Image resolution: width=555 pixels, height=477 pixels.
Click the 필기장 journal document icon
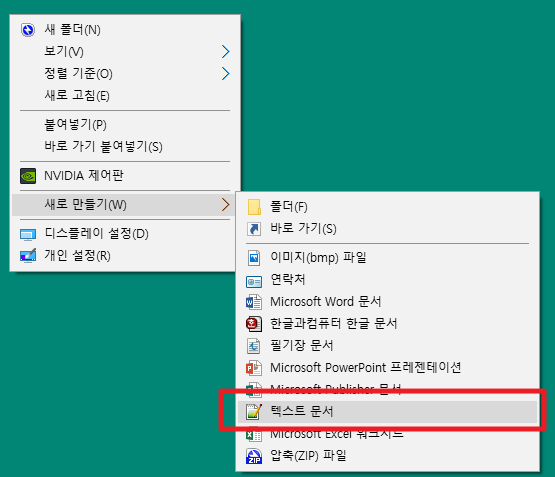click(x=253, y=346)
